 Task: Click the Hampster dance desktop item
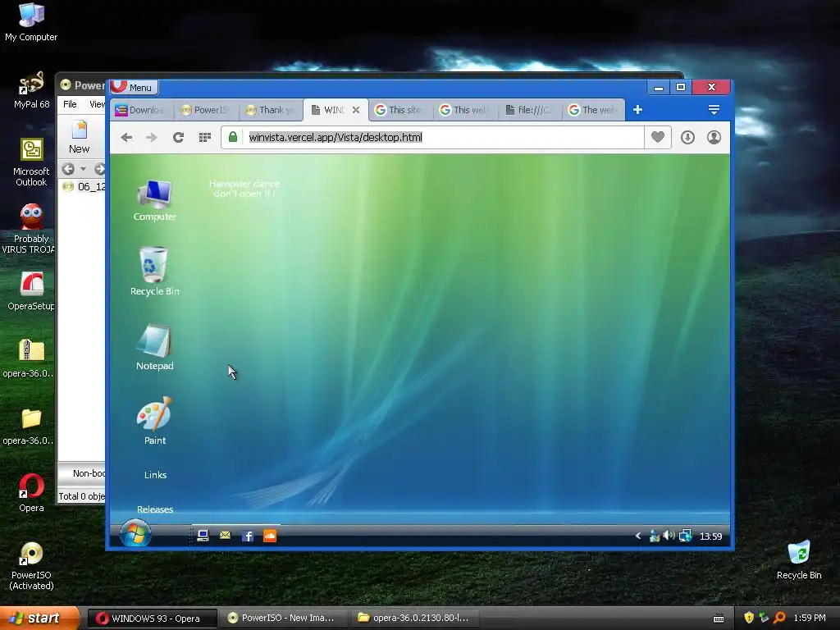244,189
